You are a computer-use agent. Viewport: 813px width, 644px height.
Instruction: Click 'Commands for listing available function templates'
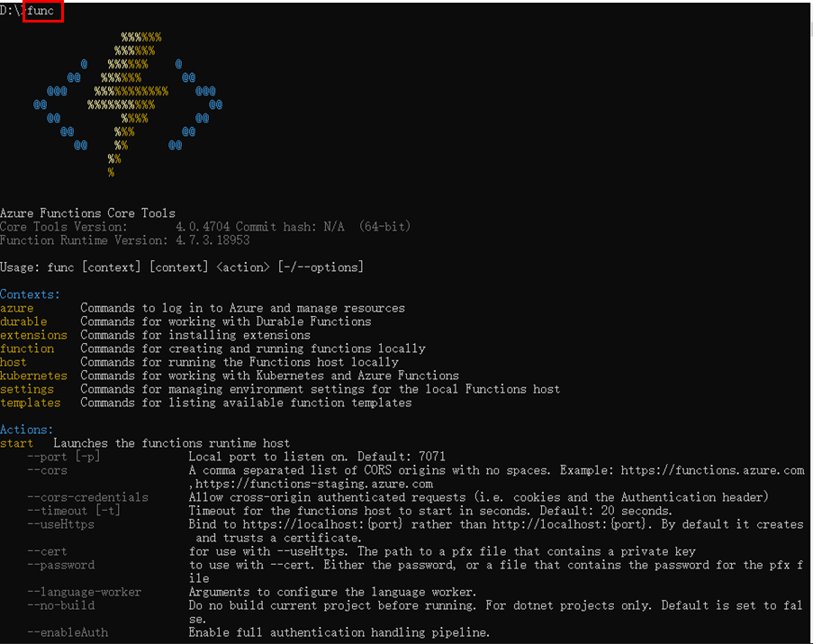(x=246, y=403)
